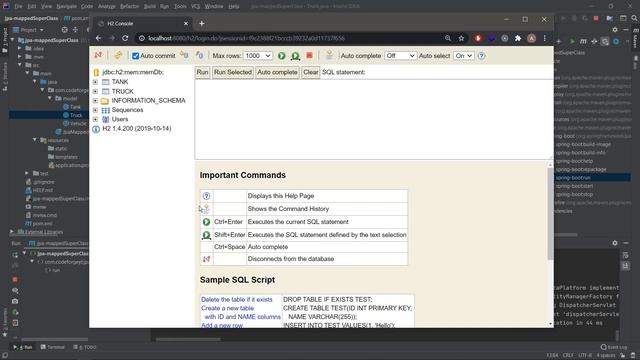
Task: Click the red Stop icon in IntelliJ Run panel
Action: [x=15, y=280]
